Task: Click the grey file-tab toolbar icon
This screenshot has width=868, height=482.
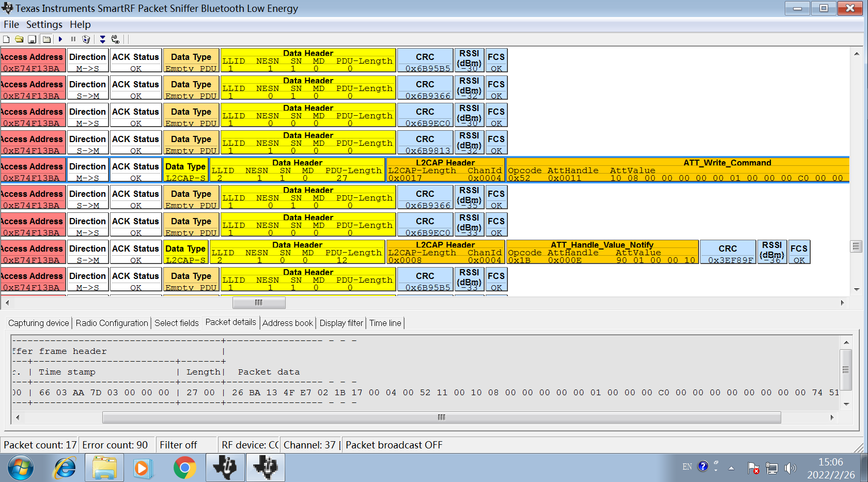Action: pos(47,39)
